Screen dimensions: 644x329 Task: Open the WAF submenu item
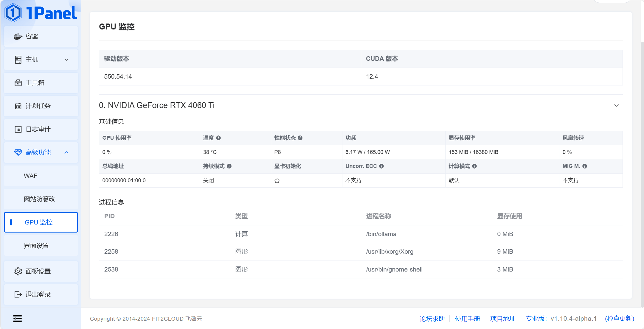(x=41, y=176)
